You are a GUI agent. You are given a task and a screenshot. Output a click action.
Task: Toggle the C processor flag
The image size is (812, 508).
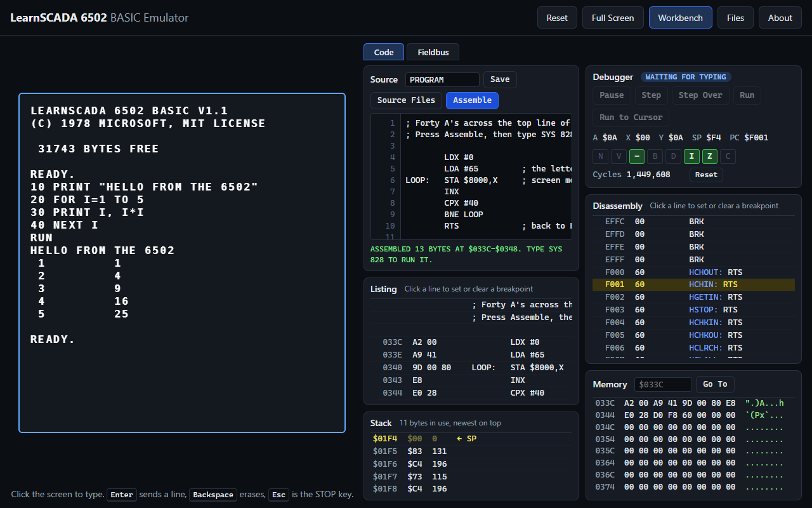(x=728, y=156)
